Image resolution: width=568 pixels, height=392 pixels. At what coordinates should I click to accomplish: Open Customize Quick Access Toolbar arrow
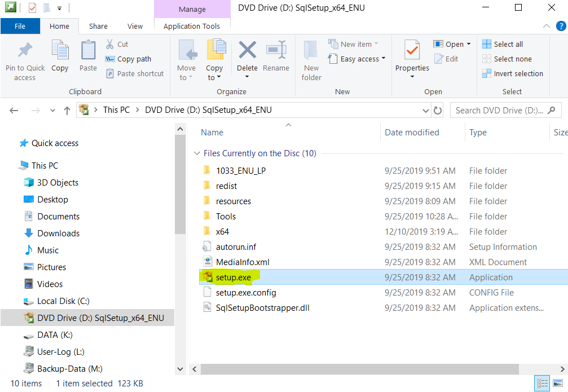59,8
